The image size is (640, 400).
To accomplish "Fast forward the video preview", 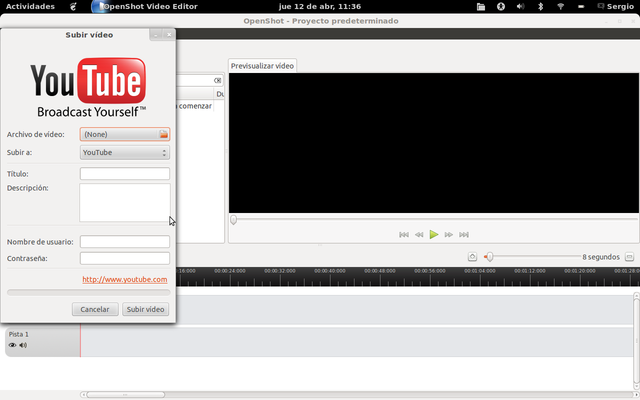I will (449, 235).
